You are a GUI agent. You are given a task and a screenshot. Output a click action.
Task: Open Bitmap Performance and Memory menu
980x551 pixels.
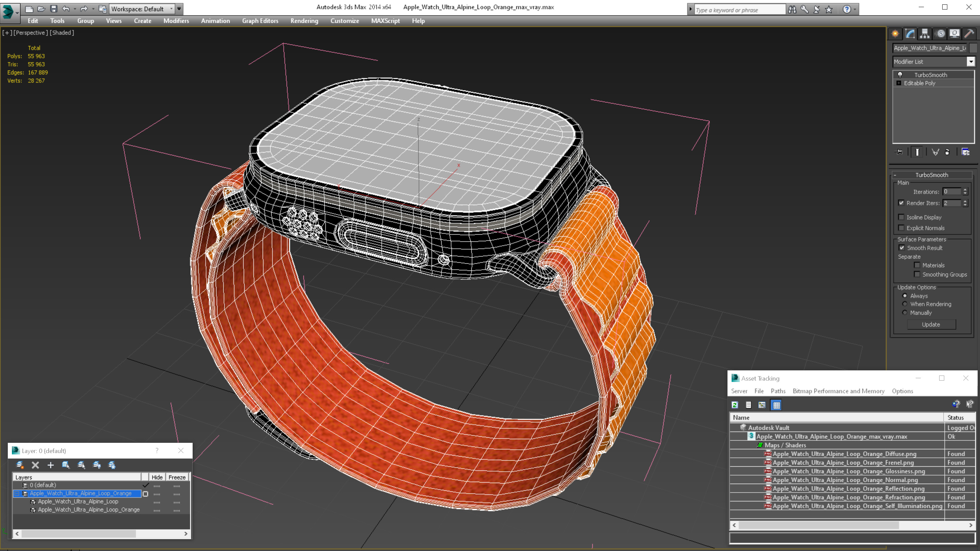(838, 391)
